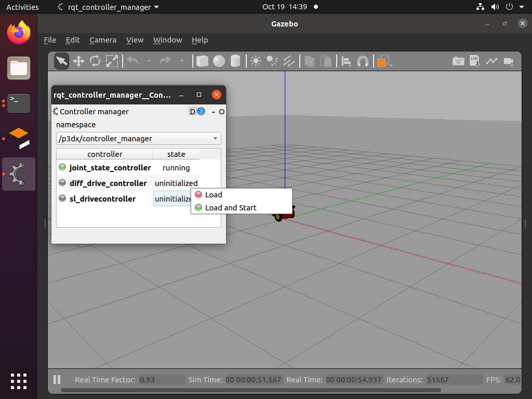Add a point light
The height and width of the screenshot is (399, 532).
pyautogui.click(x=256, y=61)
